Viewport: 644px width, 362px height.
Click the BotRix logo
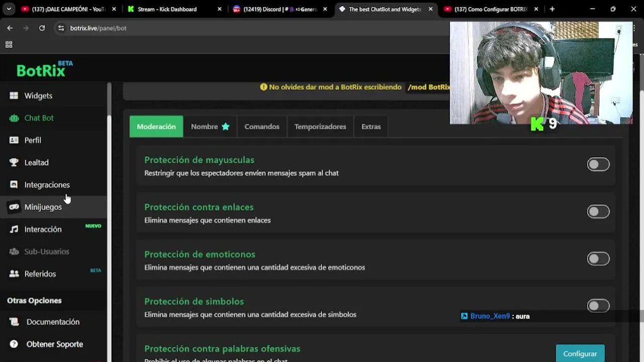coord(44,69)
